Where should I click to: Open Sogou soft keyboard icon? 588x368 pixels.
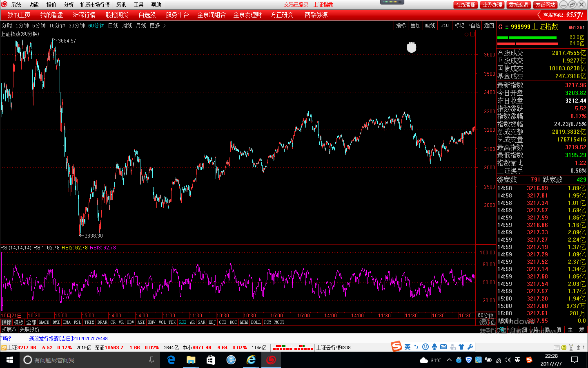443,347
